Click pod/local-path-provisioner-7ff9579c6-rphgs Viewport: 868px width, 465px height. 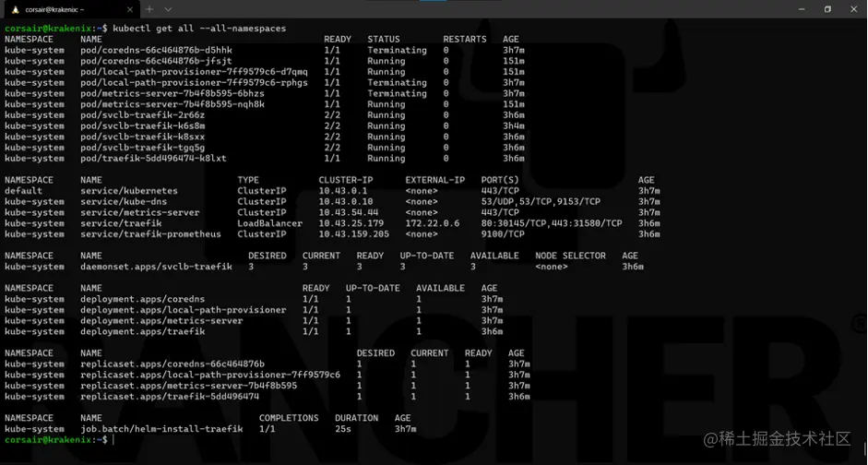tap(194, 82)
